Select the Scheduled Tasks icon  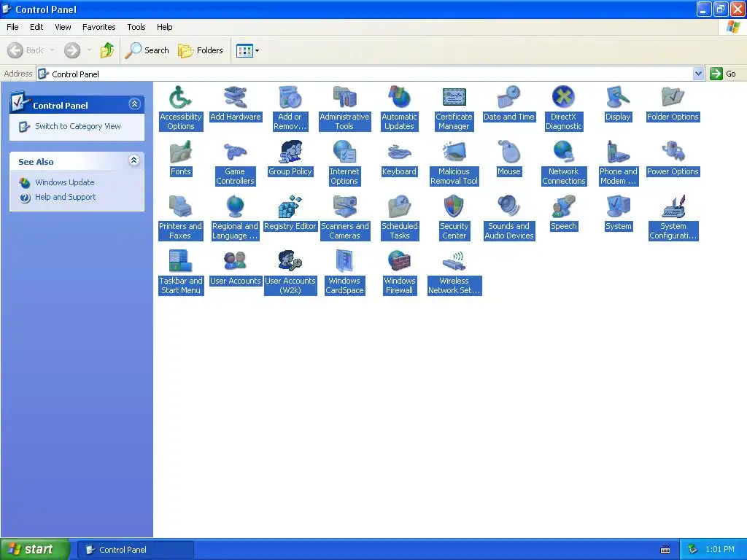point(399,207)
